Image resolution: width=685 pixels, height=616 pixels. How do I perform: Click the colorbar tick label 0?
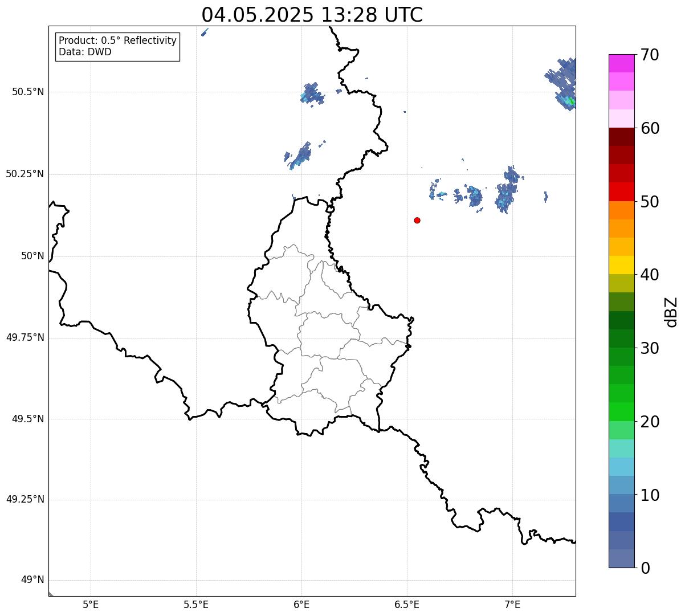tap(646, 568)
